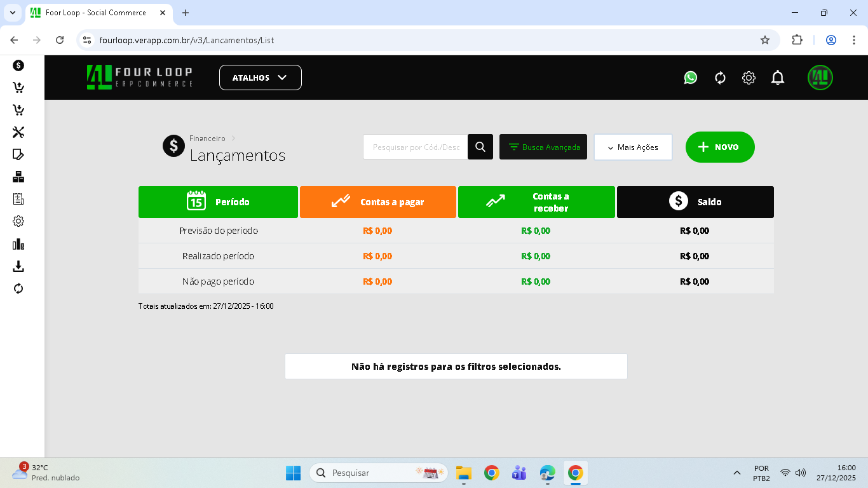868x488 pixels.
Task: Click the download icon in the sidebar
Action: [x=18, y=266]
